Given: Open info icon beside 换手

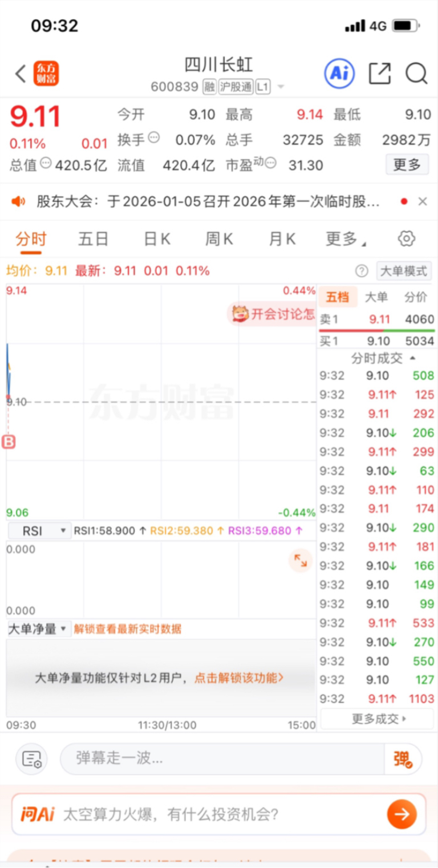Looking at the screenshot, I should (154, 137).
